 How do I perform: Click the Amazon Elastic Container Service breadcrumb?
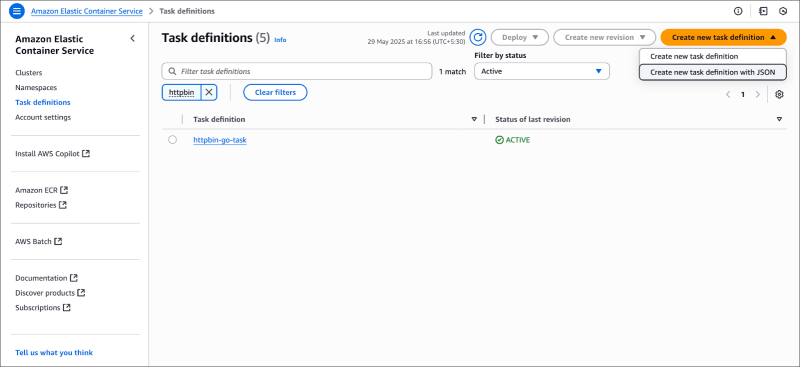pos(87,11)
